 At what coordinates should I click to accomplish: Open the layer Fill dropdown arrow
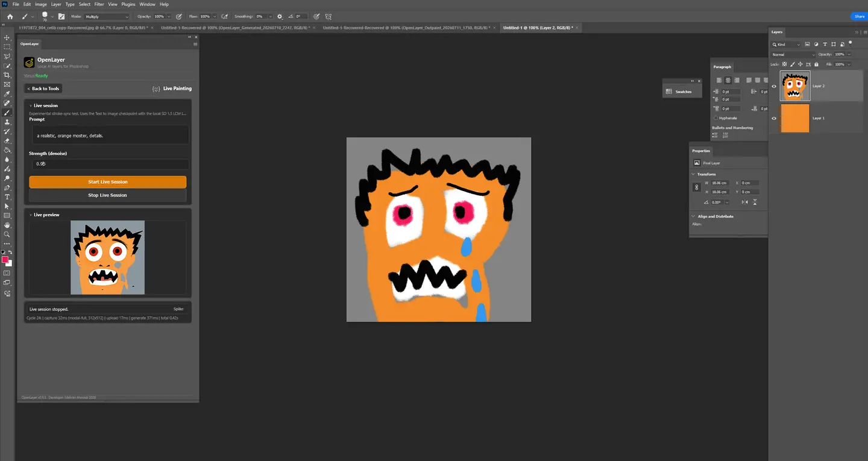[849, 64]
